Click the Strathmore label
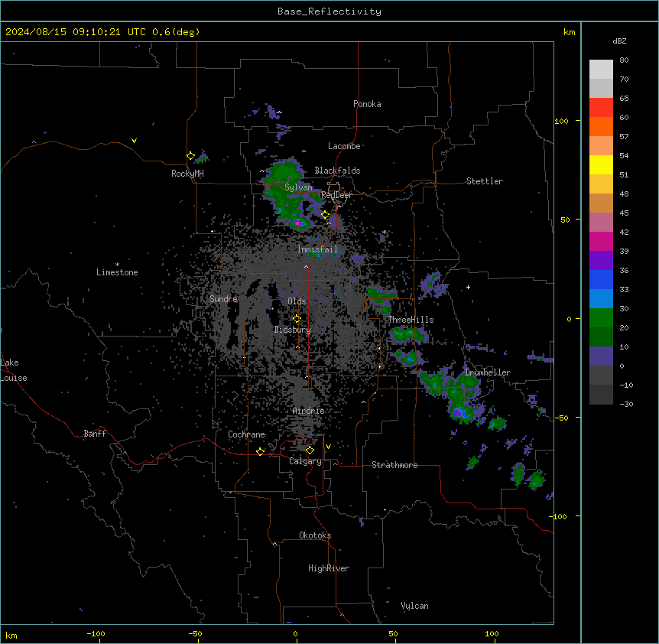659x644 pixels. [394, 465]
